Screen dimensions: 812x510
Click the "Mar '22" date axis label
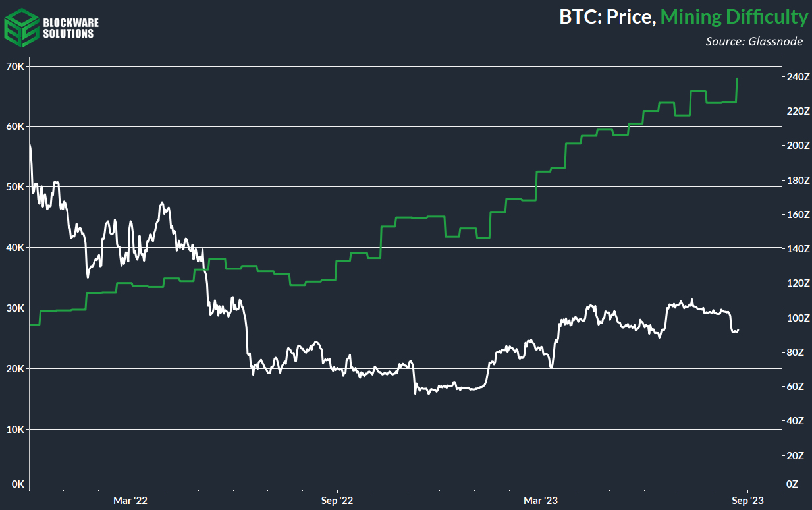[130, 501]
